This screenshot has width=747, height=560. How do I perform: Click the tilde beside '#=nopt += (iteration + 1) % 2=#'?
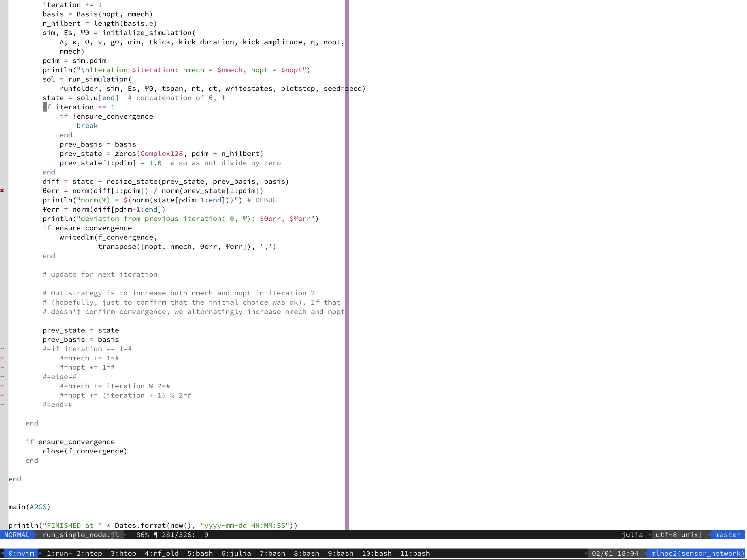(2, 395)
